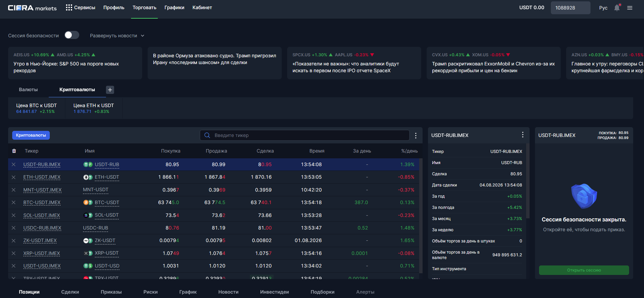The image size is (644, 298).
Task: Remove XRP-USDT.IMEX row with its X
Action: [x=14, y=253]
